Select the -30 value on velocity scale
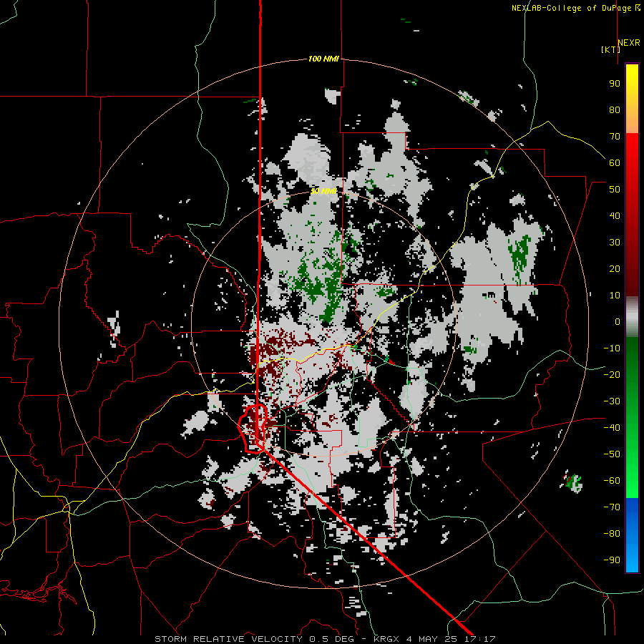Screen dimensions: 644x644 click(x=612, y=401)
